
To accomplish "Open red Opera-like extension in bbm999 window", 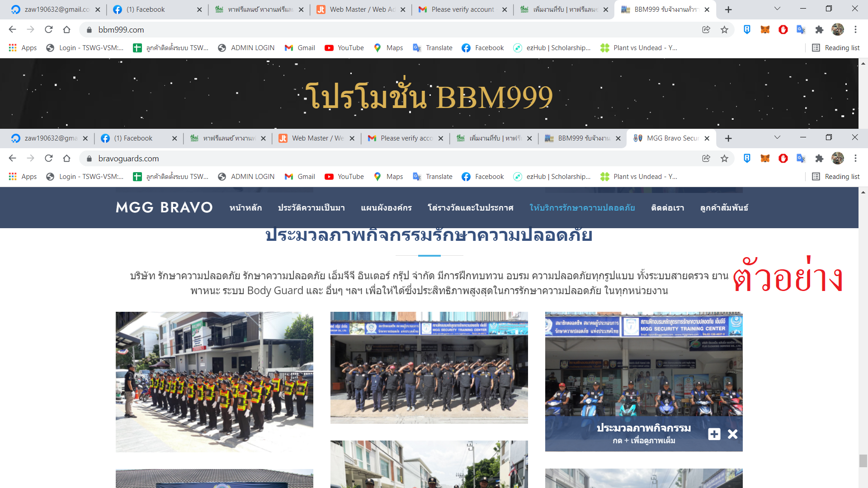I will pos(783,29).
